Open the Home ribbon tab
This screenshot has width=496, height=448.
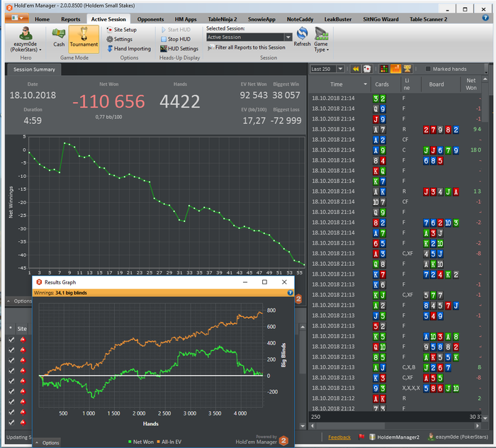[42, 19]
